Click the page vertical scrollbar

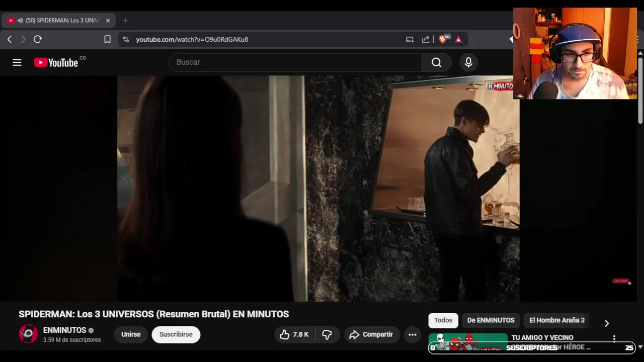pyautogui.click(x=640, y=89)
